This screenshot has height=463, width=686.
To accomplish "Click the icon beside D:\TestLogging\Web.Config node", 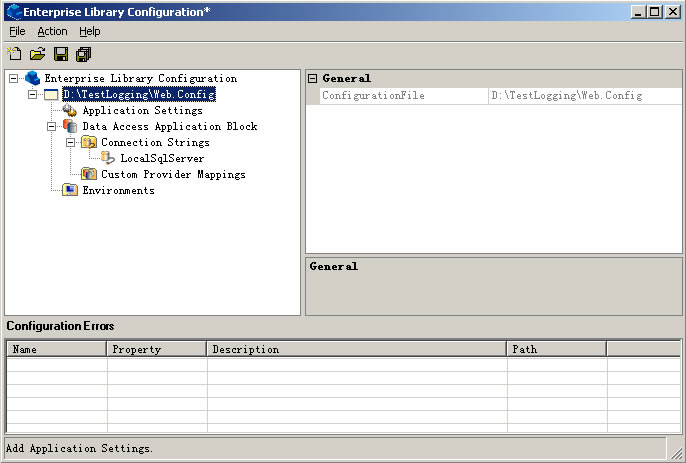I will (51, 94).
